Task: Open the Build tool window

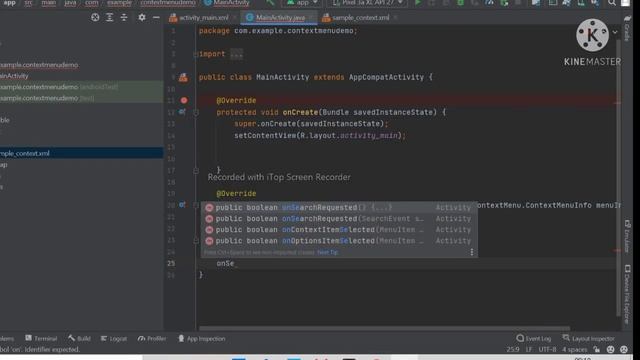Action: click(x=80, y=338)
